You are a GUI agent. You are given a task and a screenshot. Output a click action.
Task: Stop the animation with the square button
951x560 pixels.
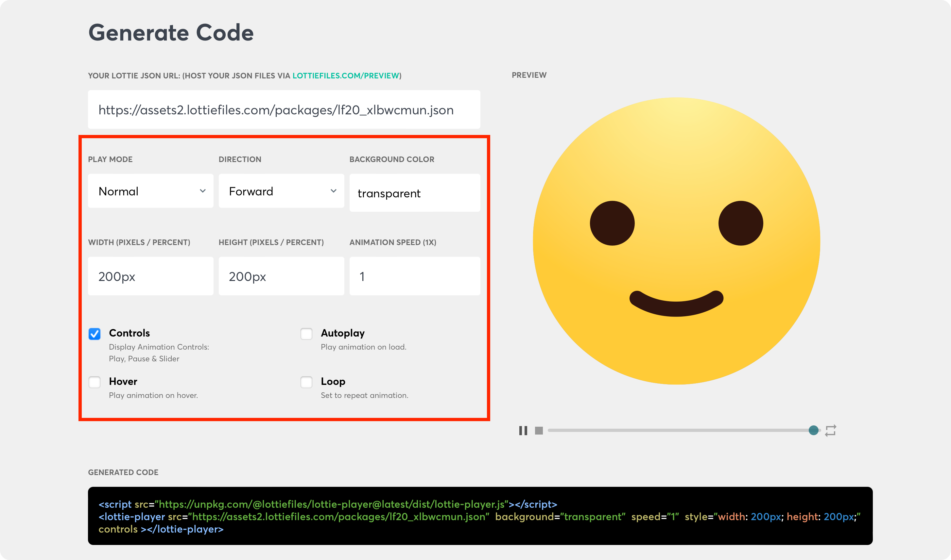point(539,430)
